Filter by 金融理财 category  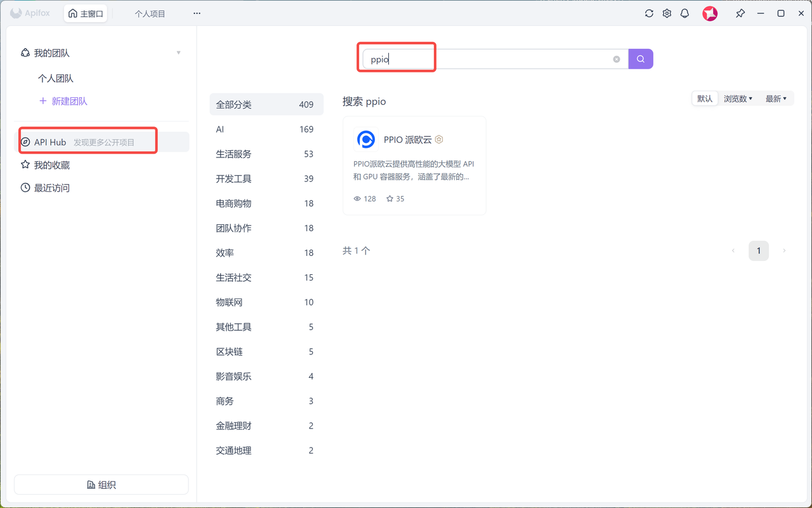click(x=266, y=426)
